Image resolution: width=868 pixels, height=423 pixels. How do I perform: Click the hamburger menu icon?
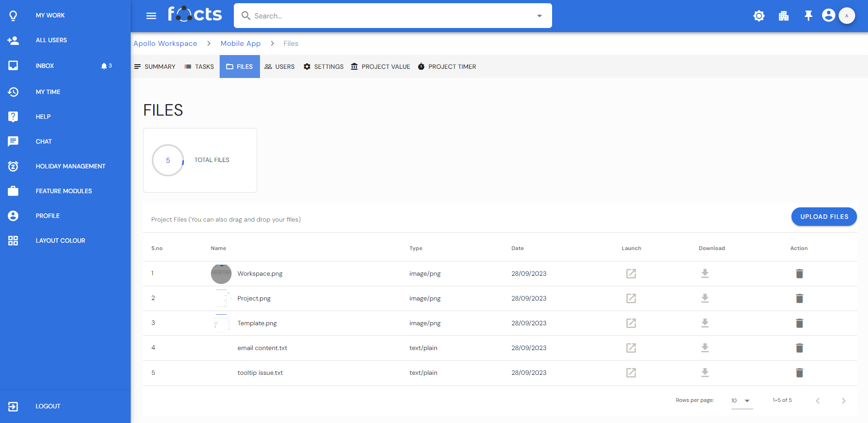tap(151, 16)
